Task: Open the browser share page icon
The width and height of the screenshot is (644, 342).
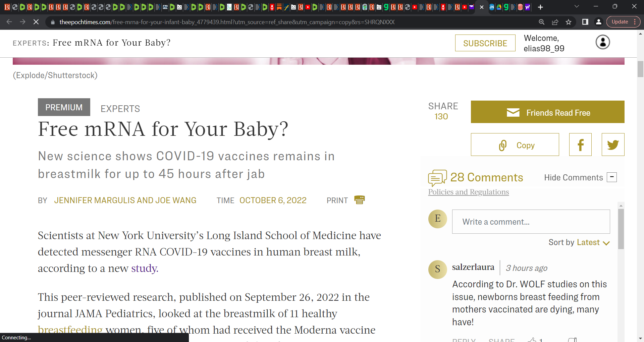Action: (555, 22)
